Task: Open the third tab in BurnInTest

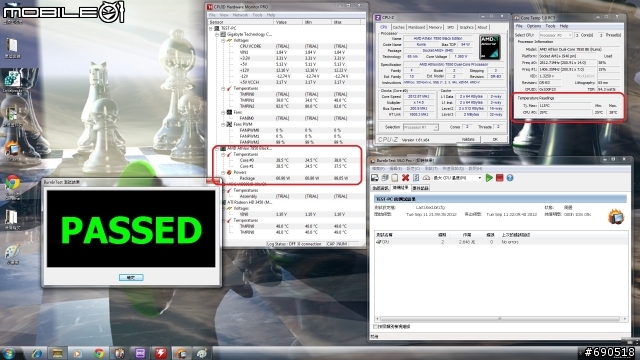Action: click(x=420, y=188)
